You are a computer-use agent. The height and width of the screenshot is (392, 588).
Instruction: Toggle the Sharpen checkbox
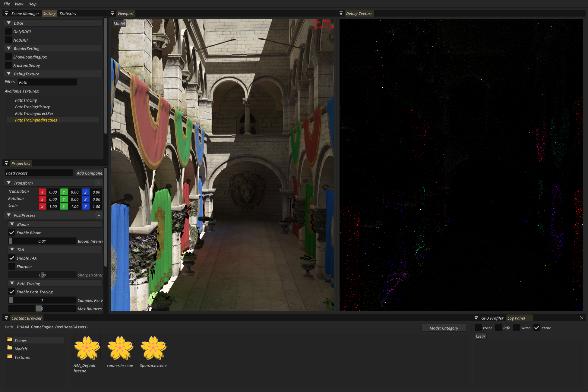point(12,267)
